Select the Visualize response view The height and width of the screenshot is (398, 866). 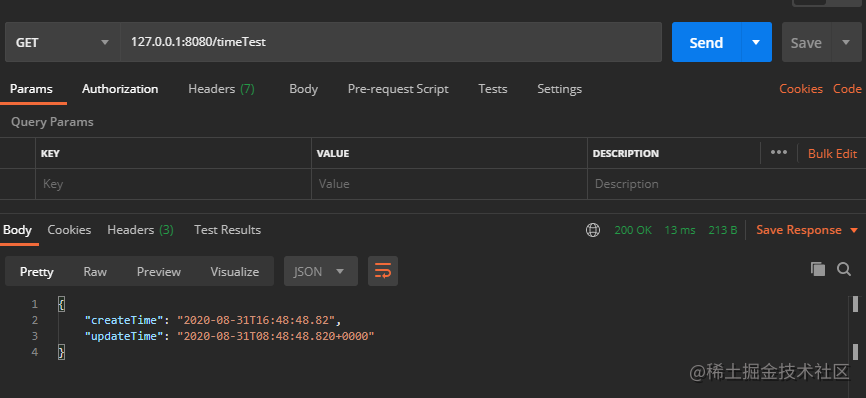click(x=235, y=272)
